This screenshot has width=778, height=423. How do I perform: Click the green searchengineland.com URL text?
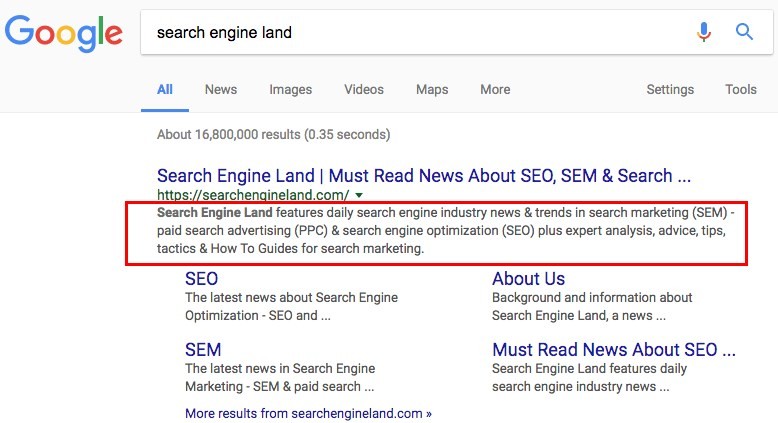click(252, 195)
